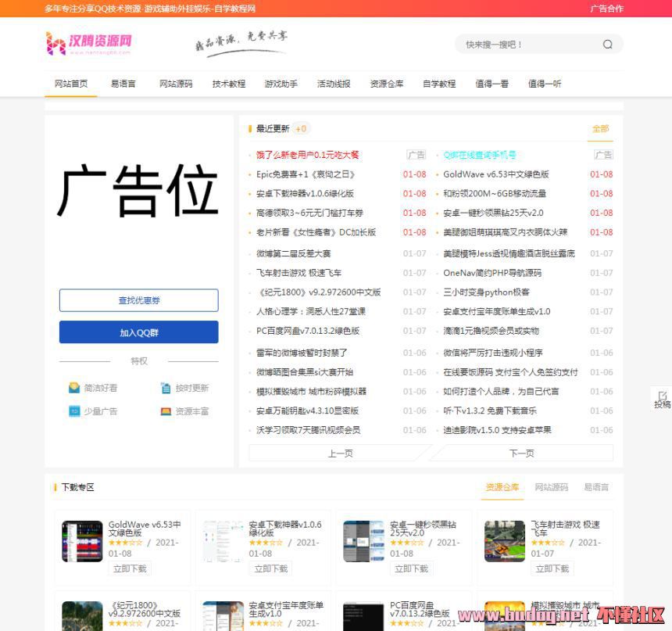This screenshot has width=672, height=631.
Task: Click 全部 in the 最近更新 section
Action: click(600, 129)
